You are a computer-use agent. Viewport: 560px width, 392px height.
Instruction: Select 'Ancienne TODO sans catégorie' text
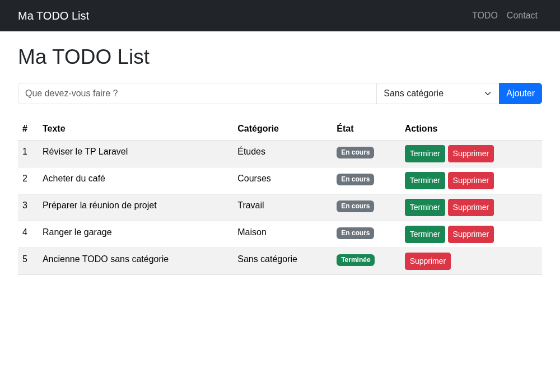[105, 259]
